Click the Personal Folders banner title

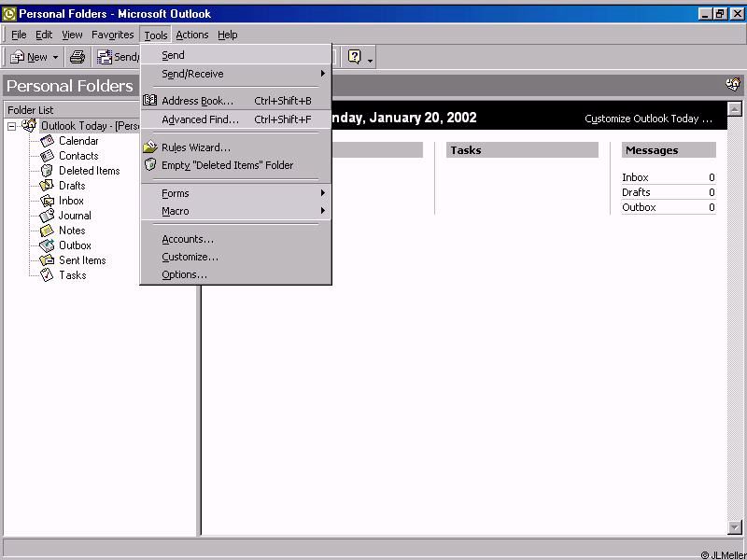(x=69, y=86)
